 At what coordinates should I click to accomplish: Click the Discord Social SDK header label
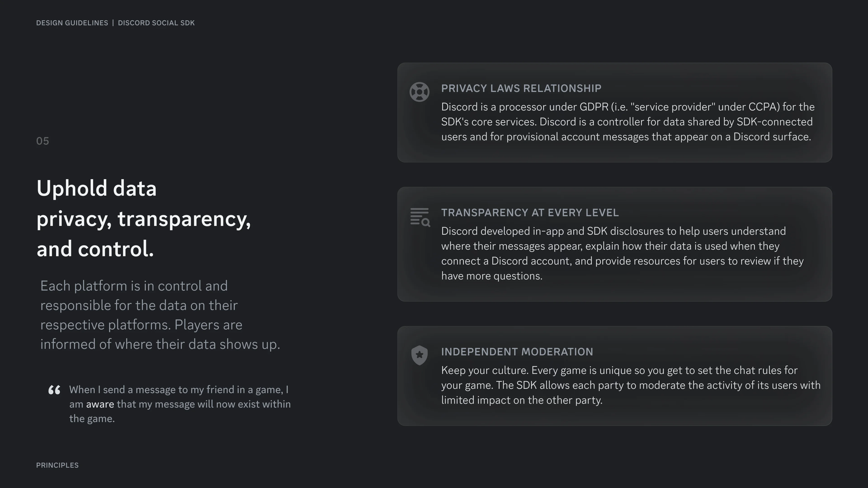tap(156, 23)
